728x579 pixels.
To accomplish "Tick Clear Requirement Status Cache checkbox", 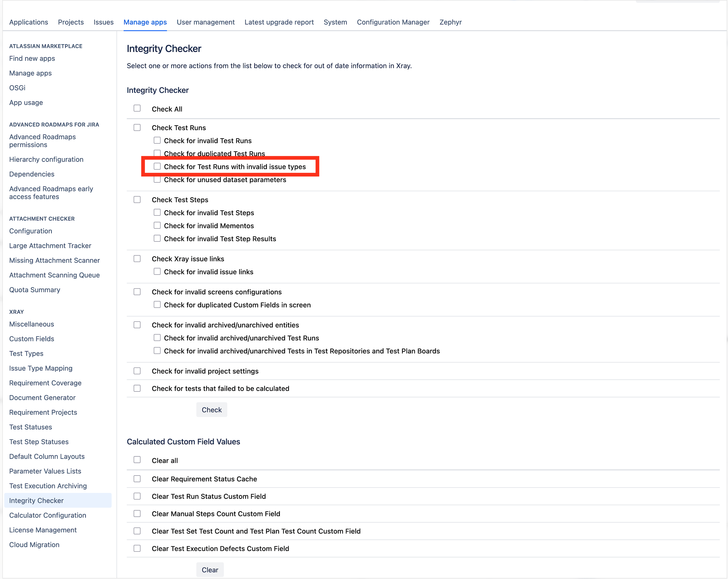I will (137, 479).
